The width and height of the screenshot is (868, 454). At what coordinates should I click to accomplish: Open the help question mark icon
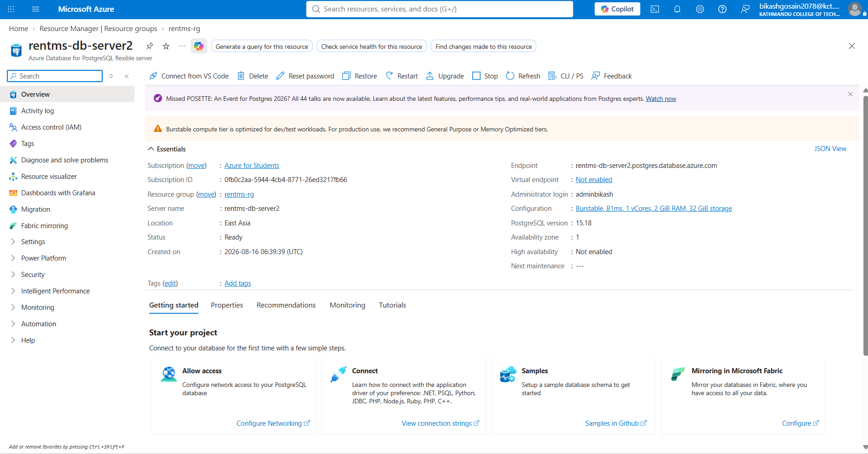722,9
